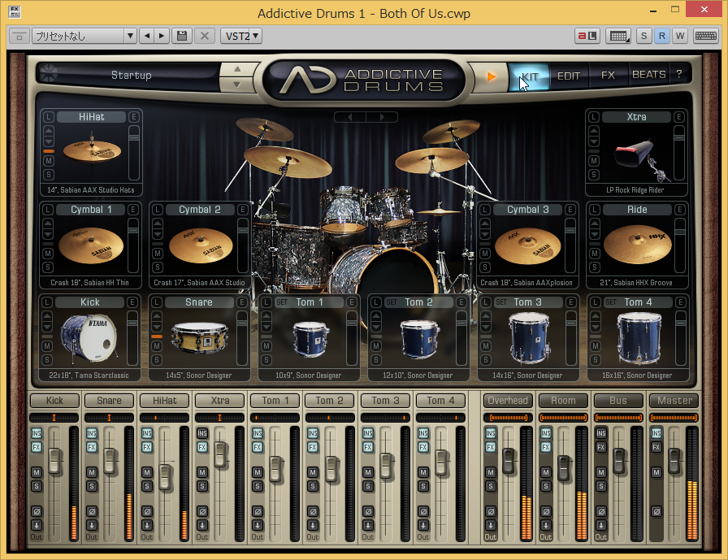Screen dimensions: 728x560
Task: Select the Snare mixer channel label
Action: tap(109, 400)
